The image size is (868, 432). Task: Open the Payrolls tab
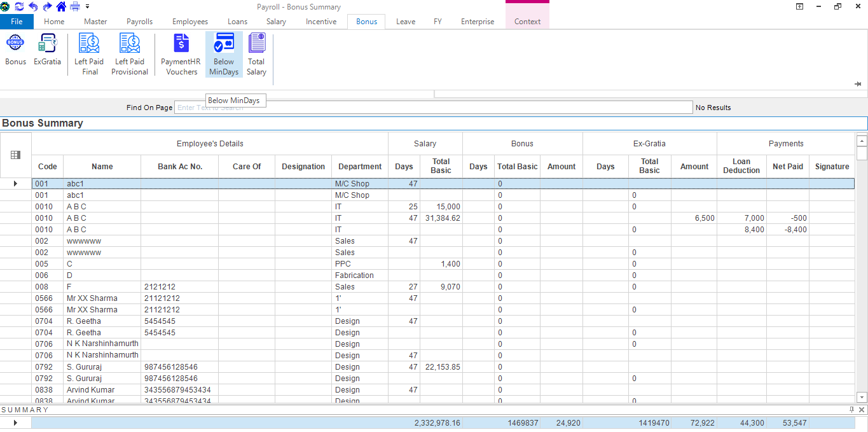139,22
